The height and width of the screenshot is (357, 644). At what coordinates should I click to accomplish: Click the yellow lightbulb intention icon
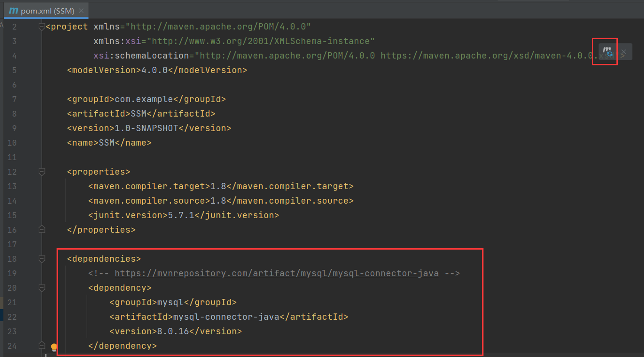tap(54, 347)
